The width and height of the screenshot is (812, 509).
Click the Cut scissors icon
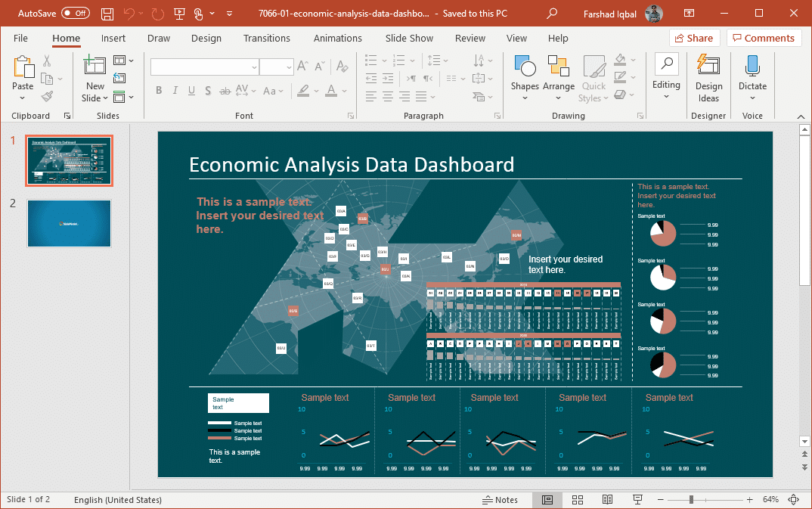[x=47, y=61]
